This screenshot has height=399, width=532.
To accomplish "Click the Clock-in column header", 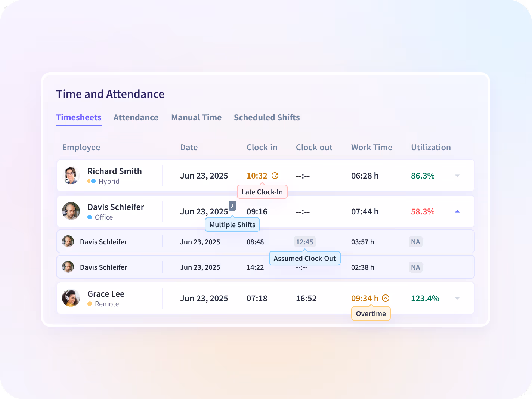I will click(x=262, y=147).
